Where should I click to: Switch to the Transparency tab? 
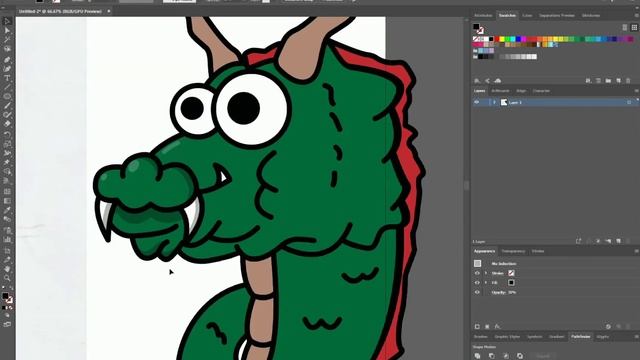click(x=513, y=251)
